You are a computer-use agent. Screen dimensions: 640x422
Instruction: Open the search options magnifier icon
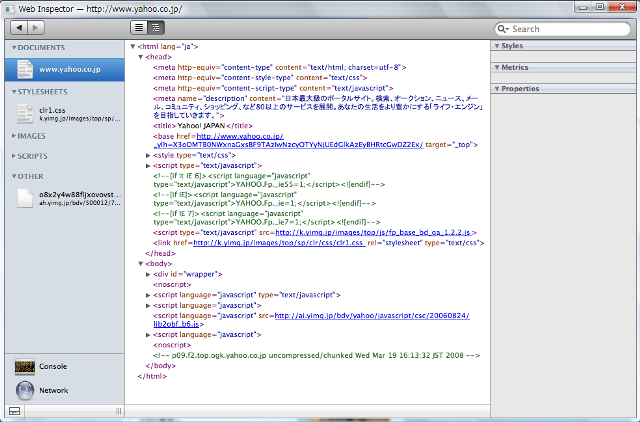point(503,29)
